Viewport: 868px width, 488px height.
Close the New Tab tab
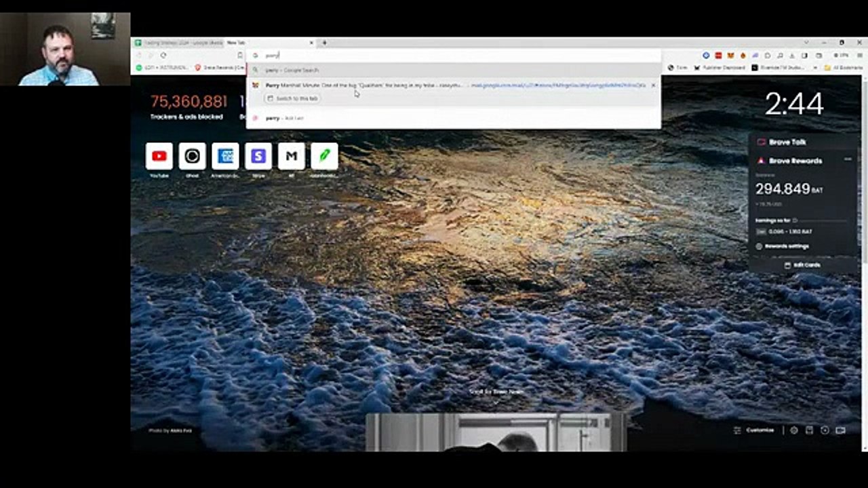[312, 43]
